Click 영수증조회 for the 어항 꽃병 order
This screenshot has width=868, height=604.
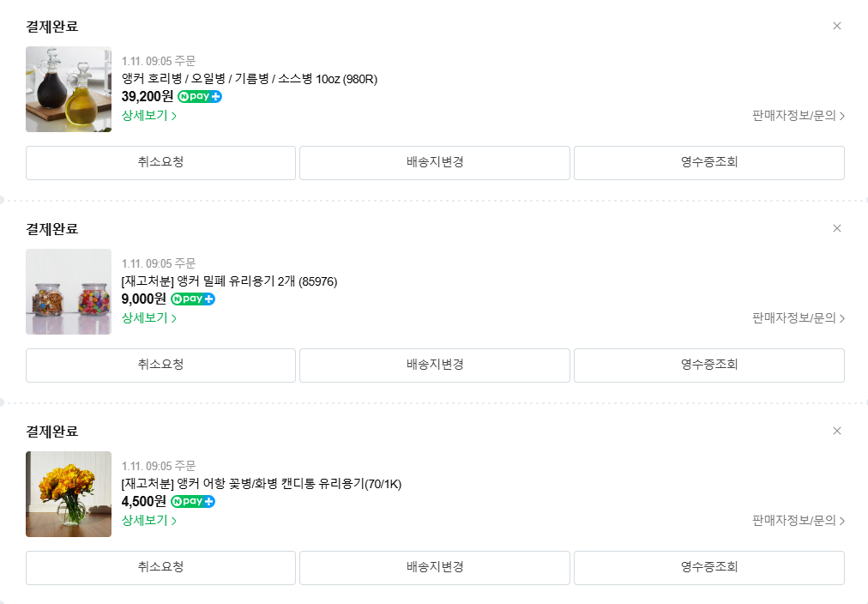[709, 568]
